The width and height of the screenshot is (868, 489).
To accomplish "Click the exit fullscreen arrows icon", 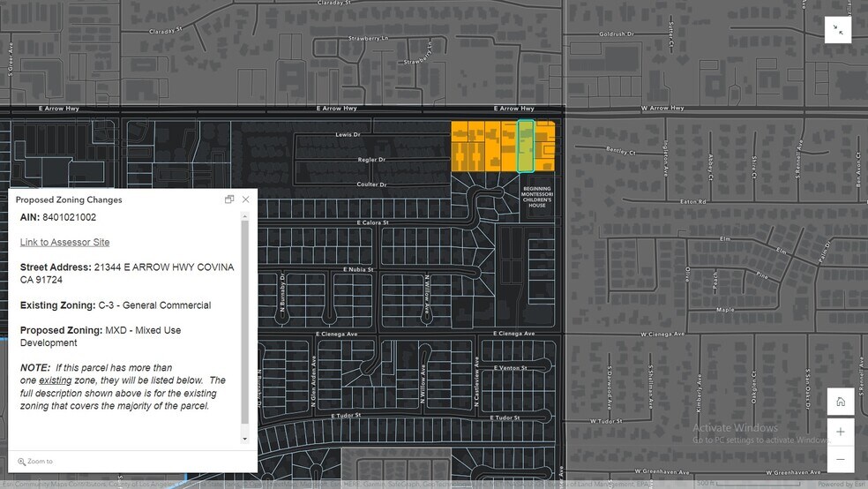I will pos(838,30).
